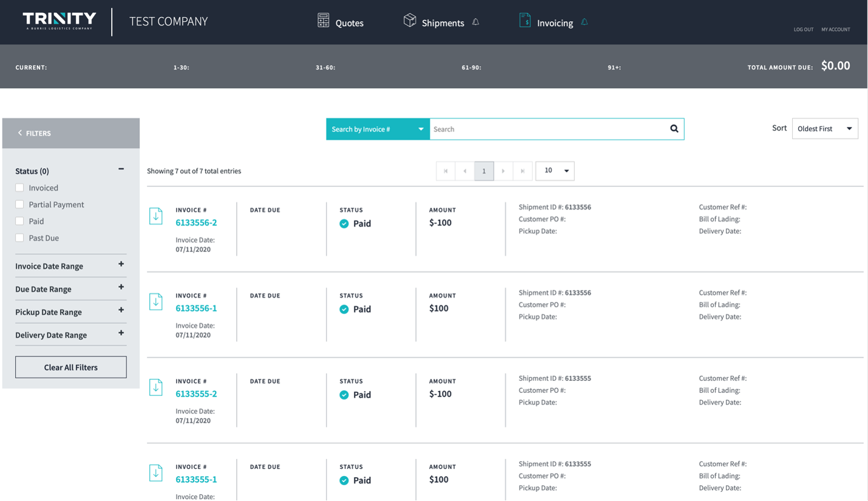Open the Search by Invoice # dropdown
This screenshot has width=868, height=501.
point(378,129)
